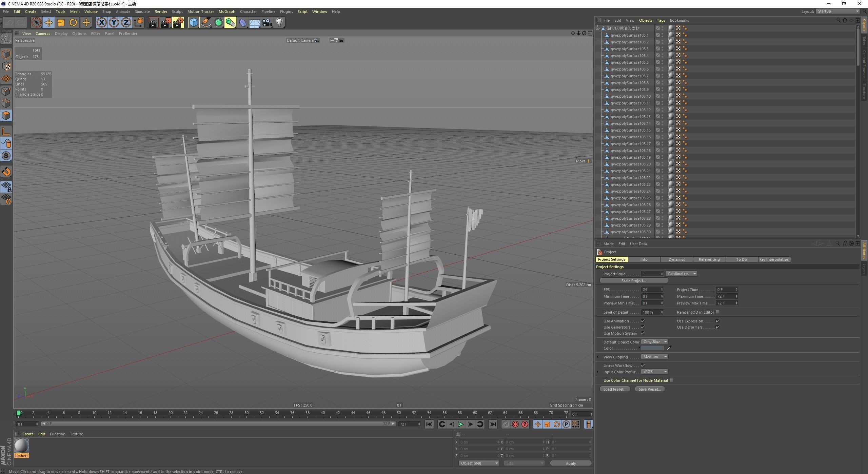Open the Centimeters unit dropdown
This screenshot has height=474, width=868.
pyautogui.click(x=681, y=274)
